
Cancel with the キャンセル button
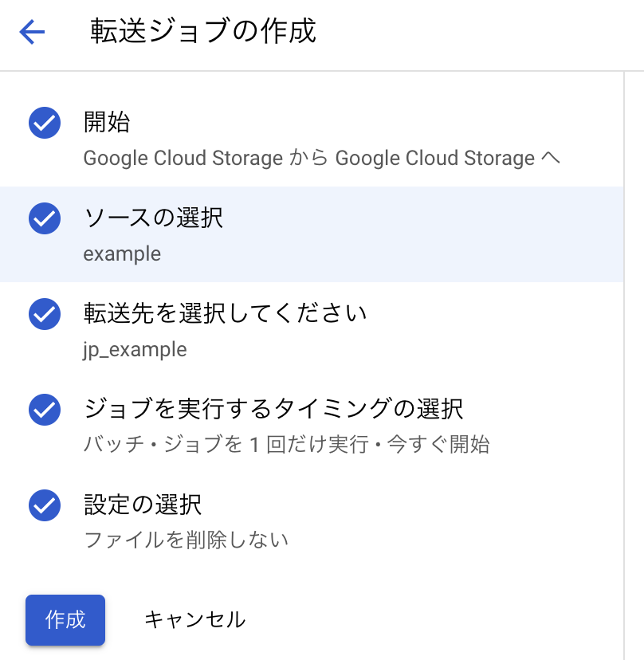point(194,619)
